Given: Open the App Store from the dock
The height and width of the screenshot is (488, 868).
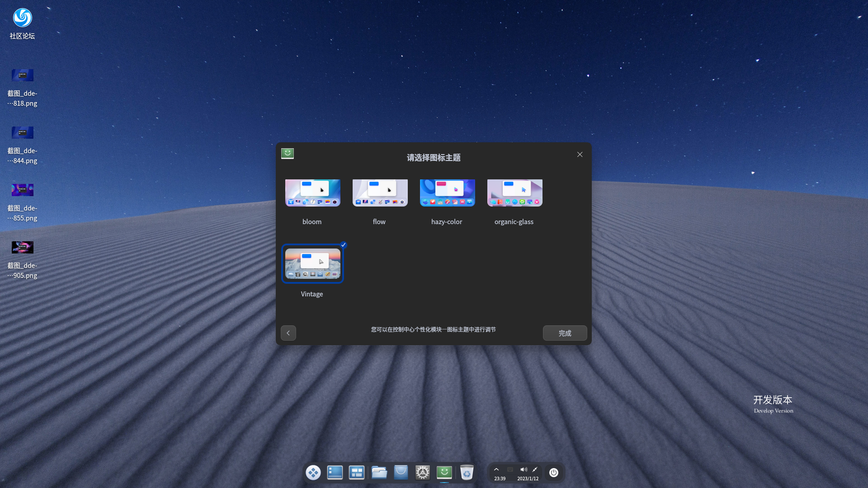Looking at the screenshot, I should pyautogui.click(x=401, y=473).
